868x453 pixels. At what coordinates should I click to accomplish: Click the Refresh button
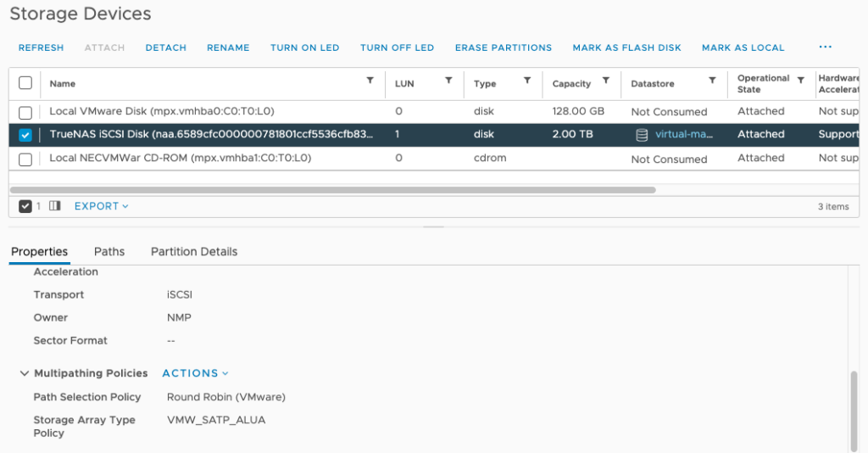pyautogui.click(x=41, y=48)
